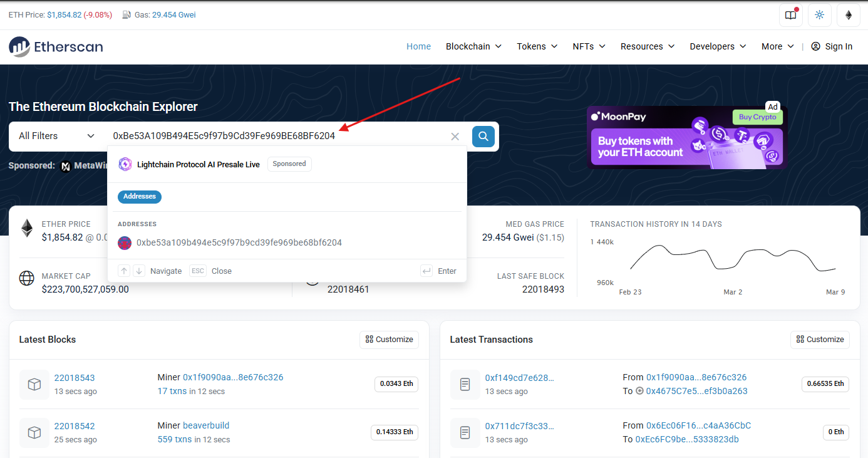Click the diamond icon next to Ether Price

pos(26,228)
